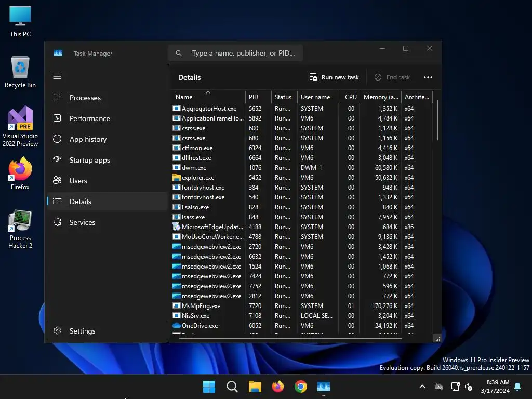The image size is (532, 399).
Task: Click the Users people icon
Action: coord(57,180)
